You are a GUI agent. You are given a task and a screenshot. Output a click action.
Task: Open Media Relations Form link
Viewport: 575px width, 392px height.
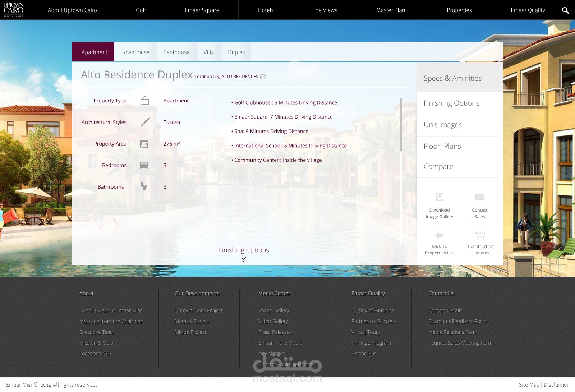[453, 332]
